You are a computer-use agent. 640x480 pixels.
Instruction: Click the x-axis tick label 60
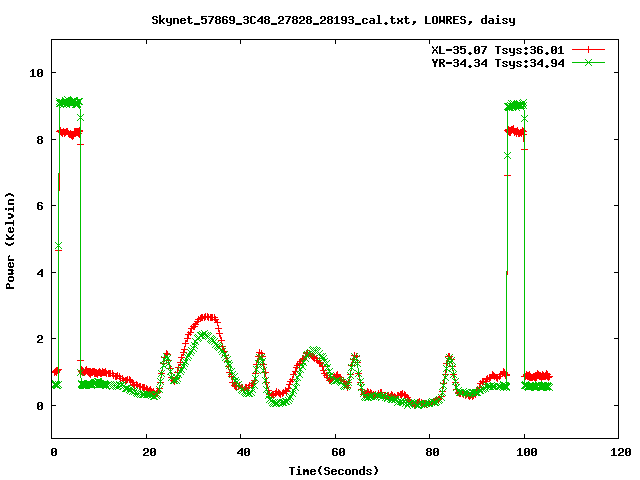(x=338, y=452)
